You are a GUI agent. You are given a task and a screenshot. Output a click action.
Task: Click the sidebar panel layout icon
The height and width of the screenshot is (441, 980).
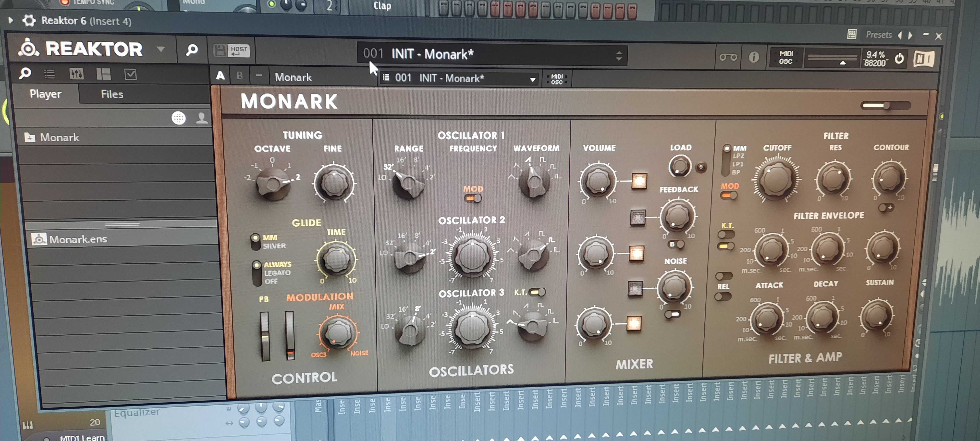pos(103,74)
